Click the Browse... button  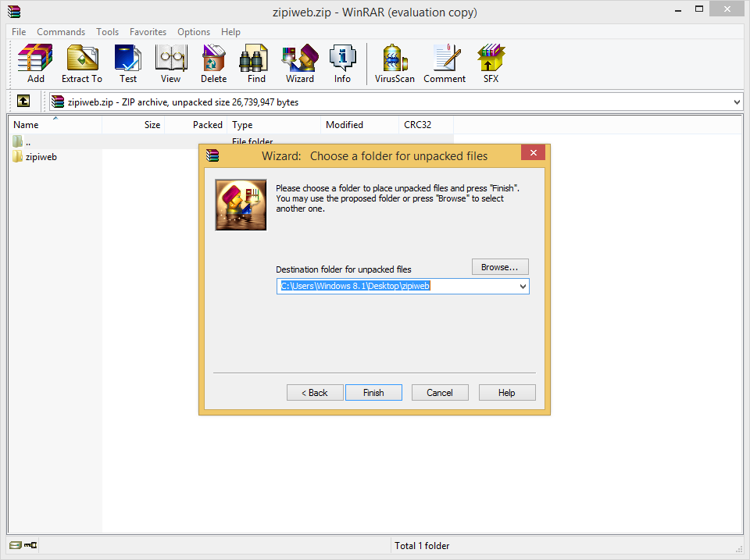pyautogui.click(x=500, y=267)
